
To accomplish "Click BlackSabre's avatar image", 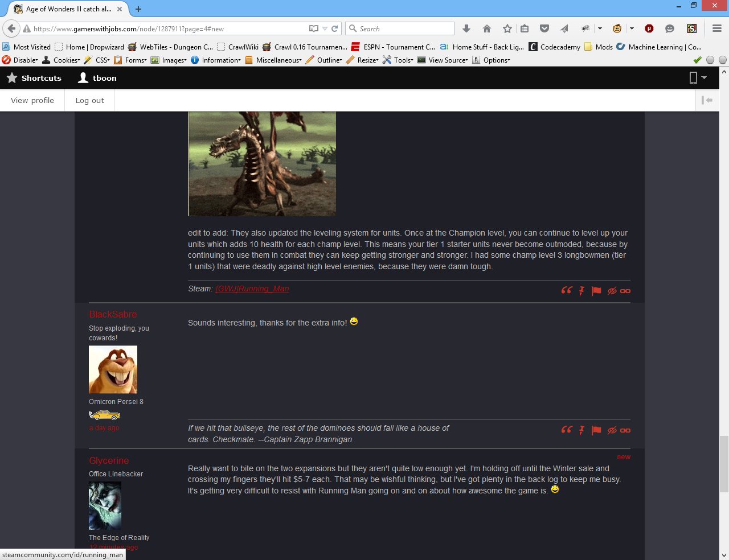I will click(113, 369).
